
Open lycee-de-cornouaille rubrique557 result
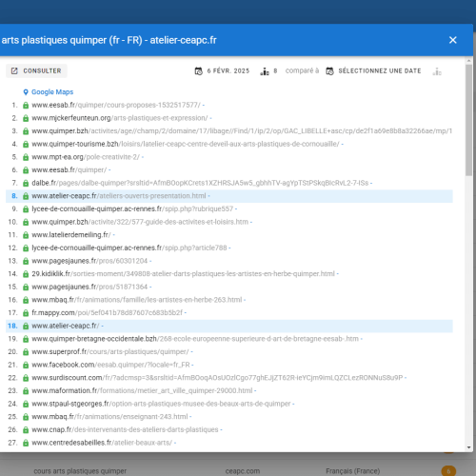click(132, 209)
